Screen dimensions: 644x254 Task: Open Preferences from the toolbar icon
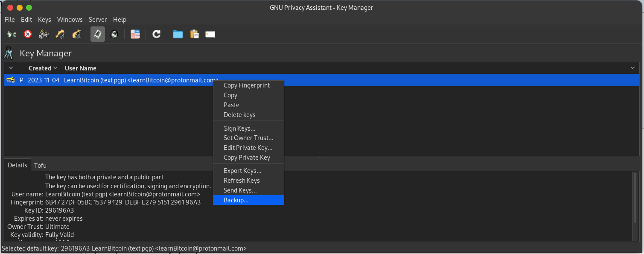point(135,34)
